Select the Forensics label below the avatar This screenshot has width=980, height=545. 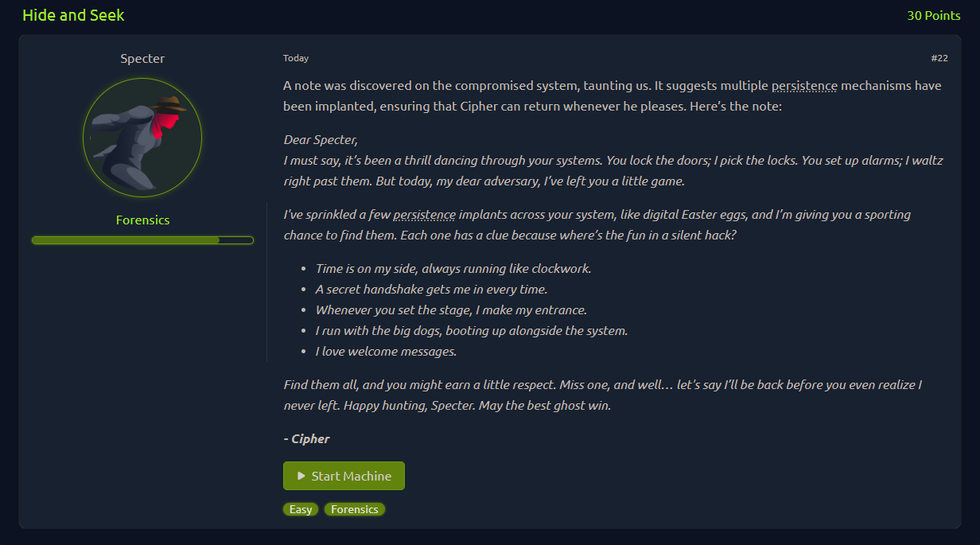click(142, 220)
